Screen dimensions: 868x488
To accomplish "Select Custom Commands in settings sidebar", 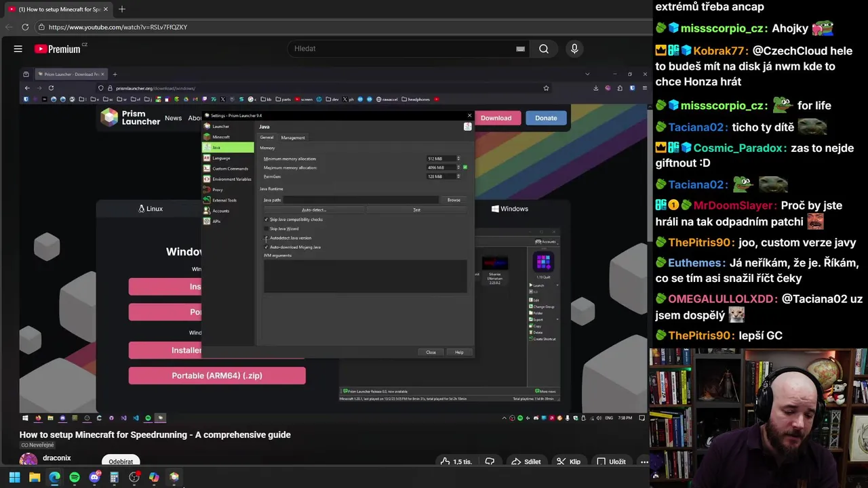I will tap(229, 169).
